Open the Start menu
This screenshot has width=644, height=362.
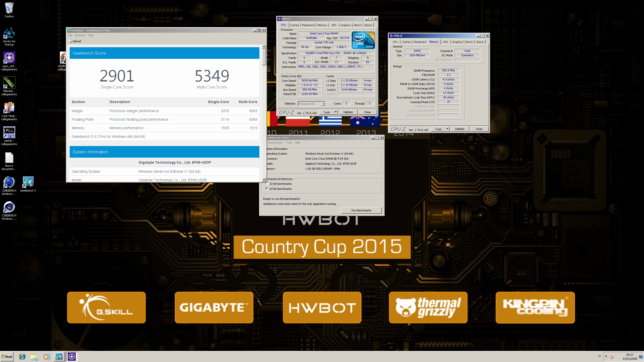click(x=7, y=356)
